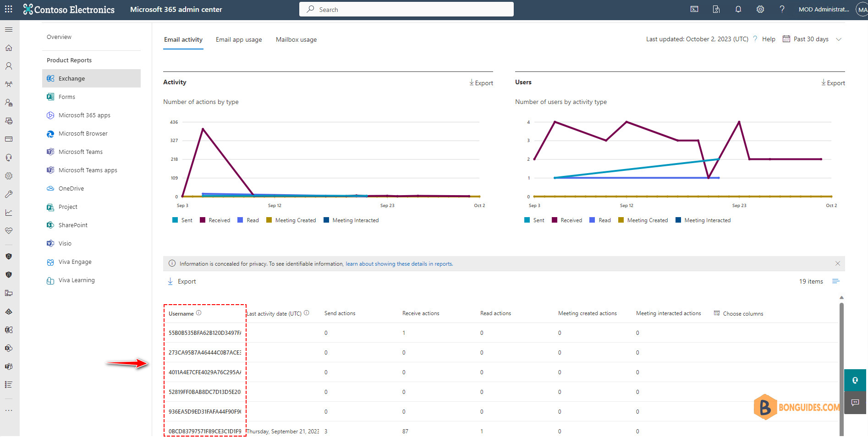The height and width of the screenshot is (437, 868).
Task: Open the feedback chat button
Action: click(x=855, y=403)
